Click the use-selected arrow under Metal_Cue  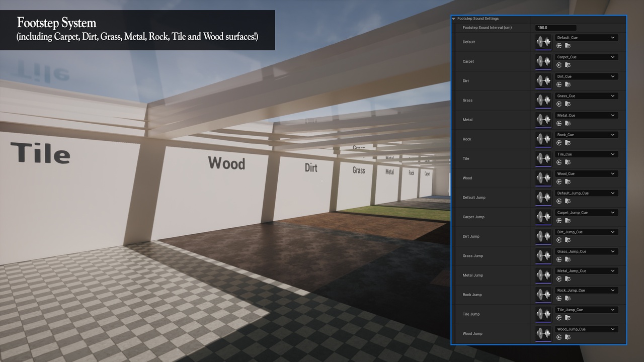click(559, 124)
